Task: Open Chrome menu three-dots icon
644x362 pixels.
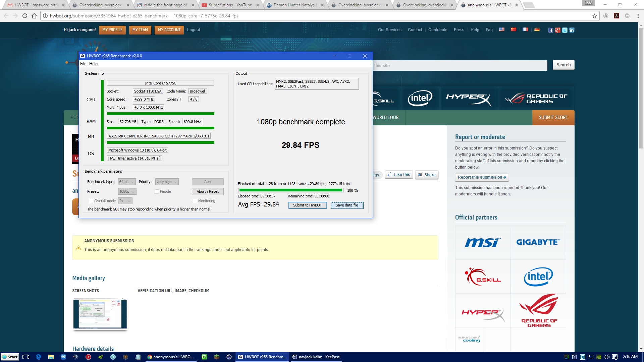Action: 638,16
